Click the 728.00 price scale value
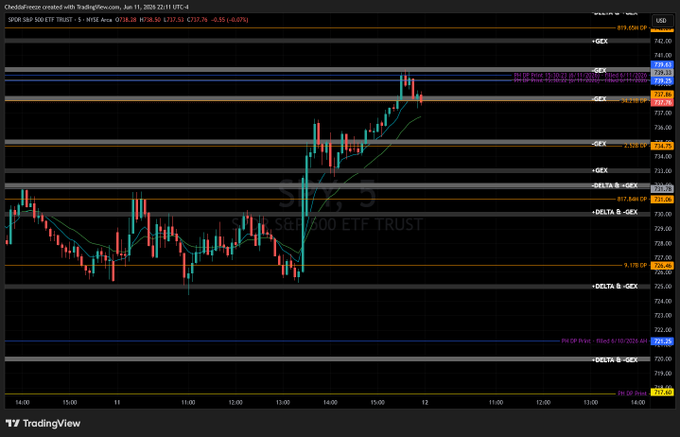The height and width of the screenshot is (437, 680). tap(661, 243)
